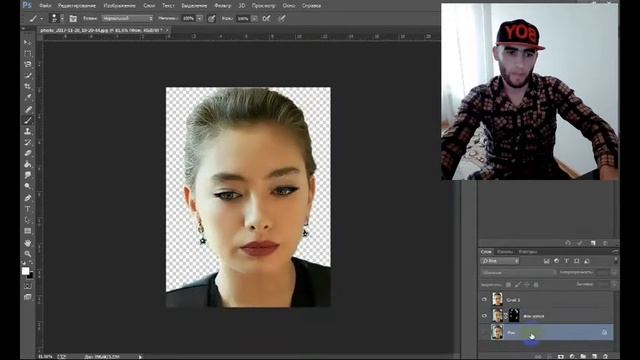Select the Healing Brush tool
Screen dimensions: 640x360
point(28,109)
